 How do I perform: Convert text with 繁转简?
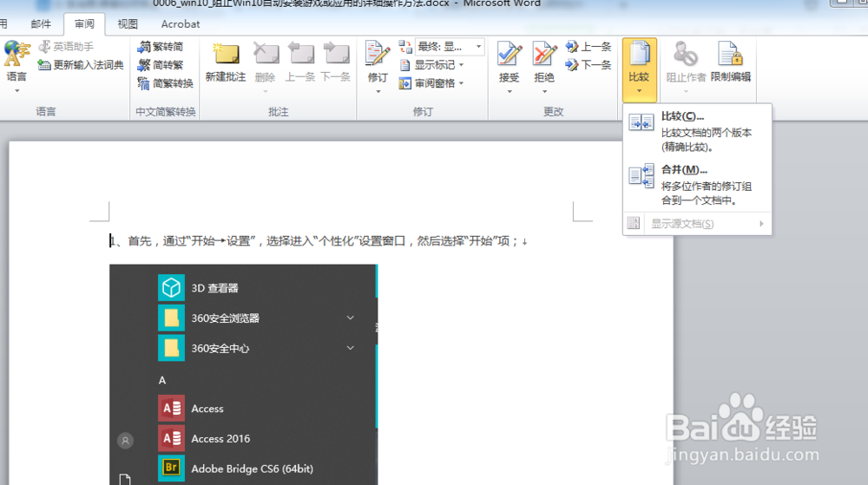click(x=160, y=47)
